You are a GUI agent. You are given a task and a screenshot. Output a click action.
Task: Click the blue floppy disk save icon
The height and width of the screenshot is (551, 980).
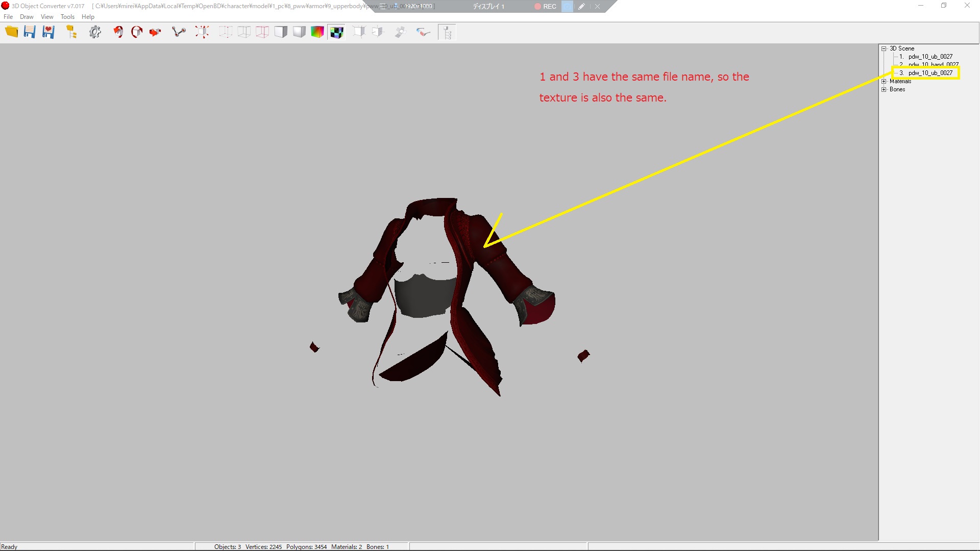click(30, 32)
